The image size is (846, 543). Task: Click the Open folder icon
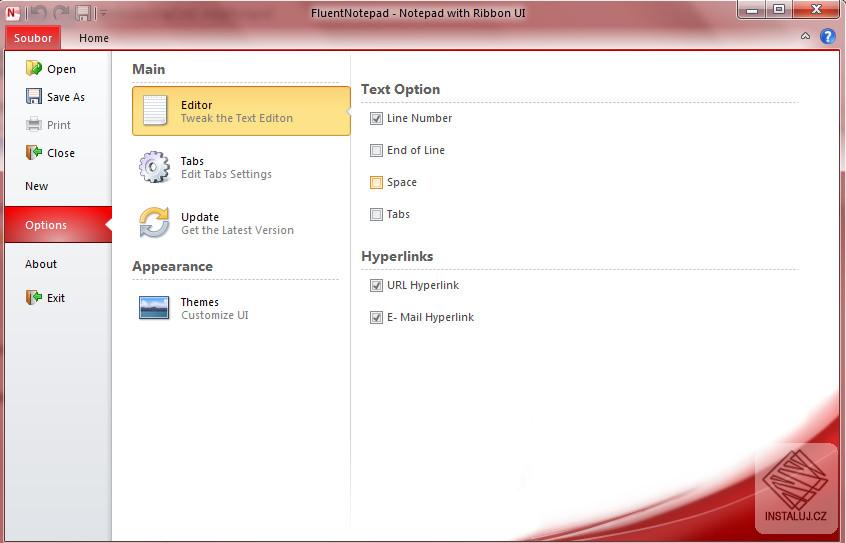(x=34, y=68)
